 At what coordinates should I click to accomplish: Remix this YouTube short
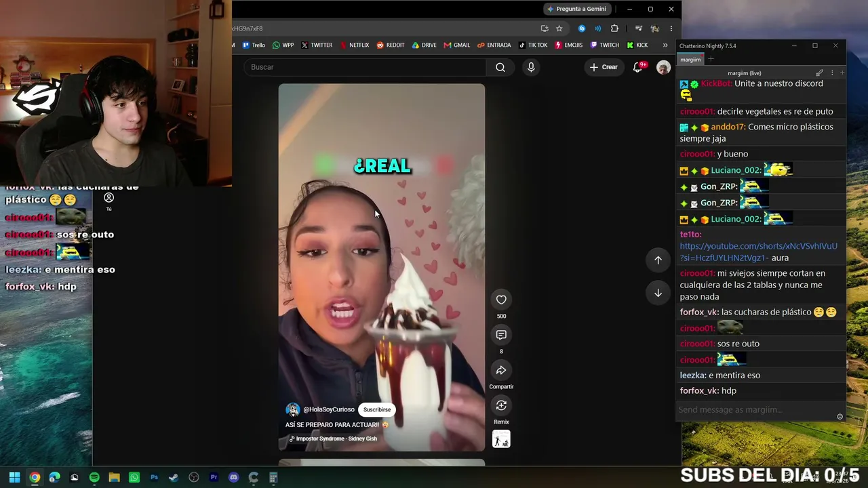(x=501, y=405)
